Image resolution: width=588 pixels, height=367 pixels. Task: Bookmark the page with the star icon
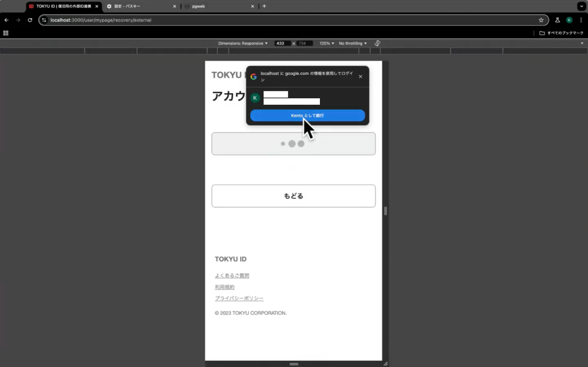pyautogui.click(x=541, y=20)
